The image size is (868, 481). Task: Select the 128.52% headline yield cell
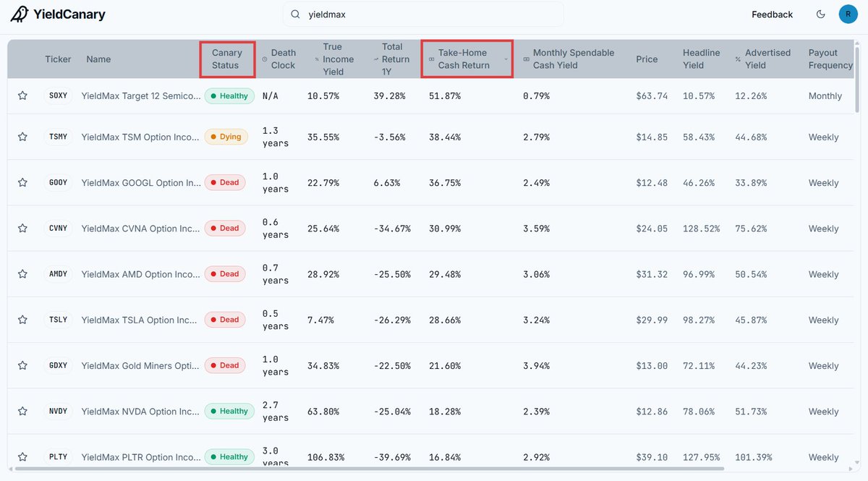click(701, 228)
